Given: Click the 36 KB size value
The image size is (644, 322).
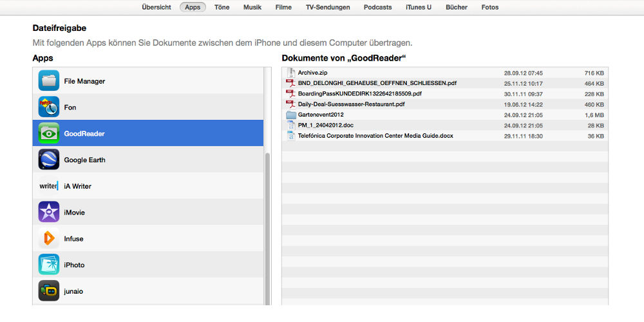Looking at the screenshot, I should point(596,137).
